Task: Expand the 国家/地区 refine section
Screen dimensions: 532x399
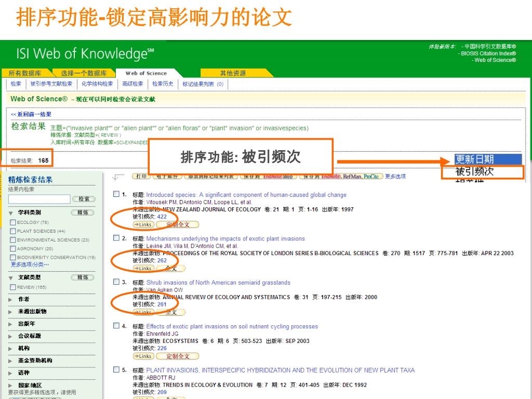Action: (10, 385)
